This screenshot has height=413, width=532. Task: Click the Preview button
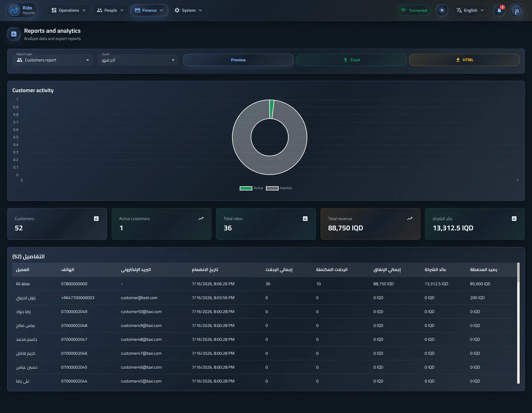[238, 60]
